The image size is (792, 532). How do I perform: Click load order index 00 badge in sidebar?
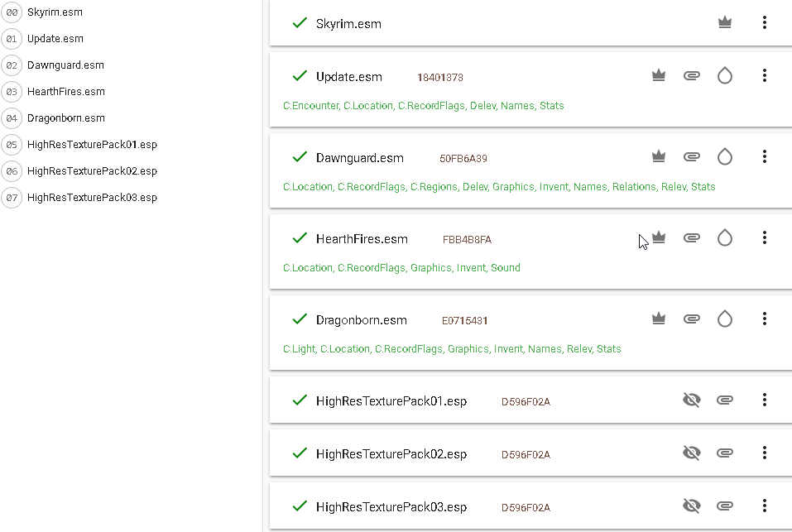(x=12, y=12)
